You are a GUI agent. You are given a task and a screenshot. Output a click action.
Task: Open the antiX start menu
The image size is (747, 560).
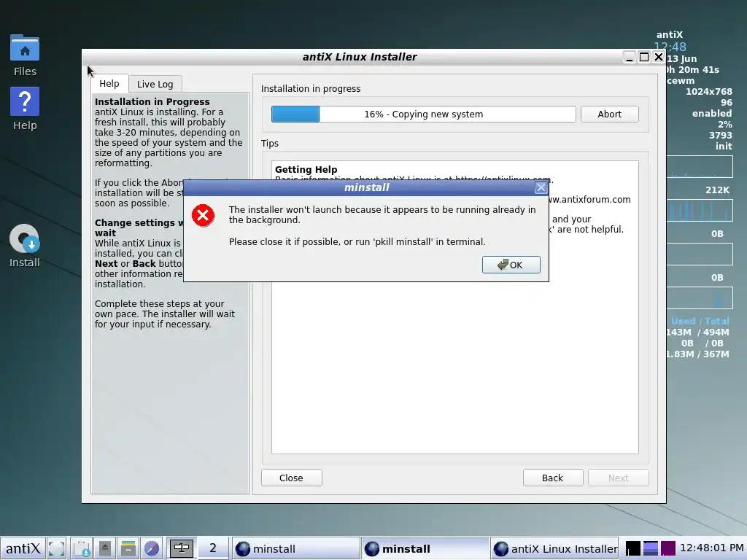[23, 548]
